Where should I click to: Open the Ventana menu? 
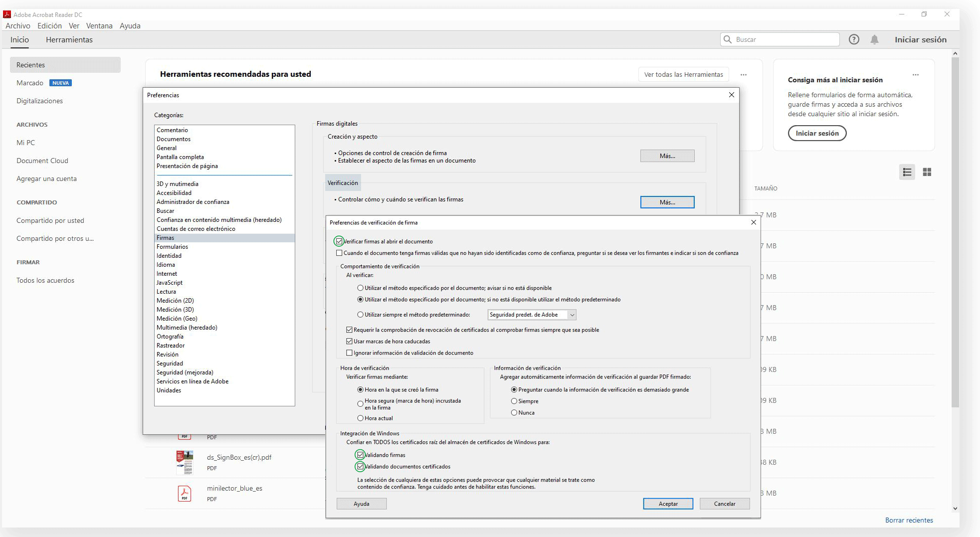99,26
